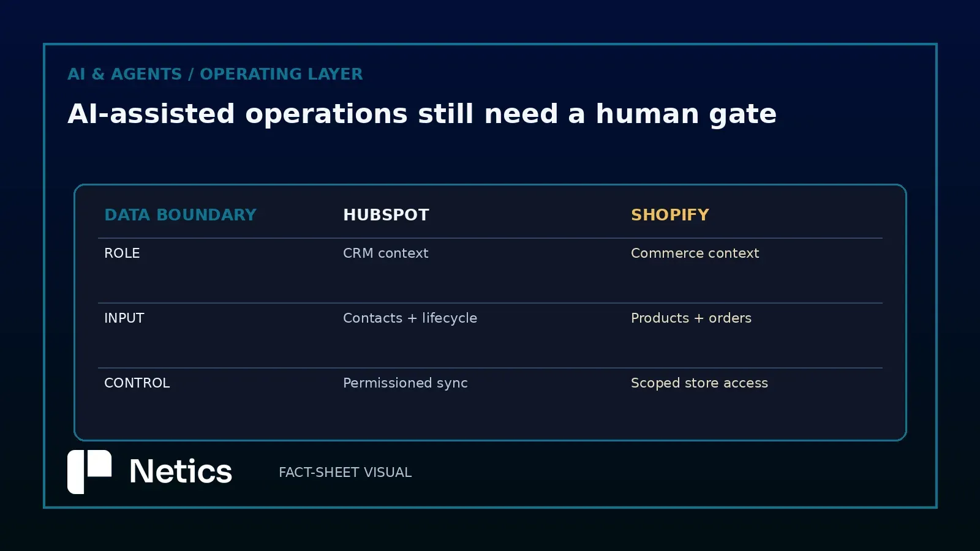Click the 'AI & AGENTS / OPERATING LAYER' breadcrumb

[215, 74]
